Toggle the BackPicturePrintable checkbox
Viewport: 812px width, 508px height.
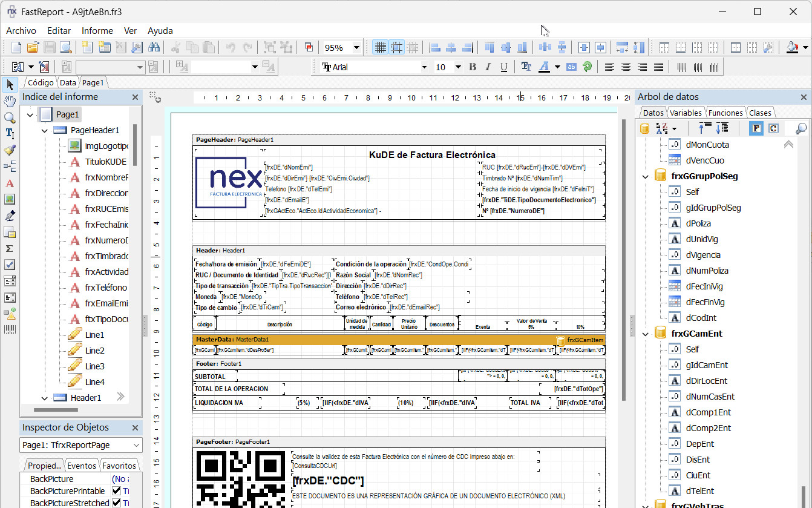click(117, 491)
